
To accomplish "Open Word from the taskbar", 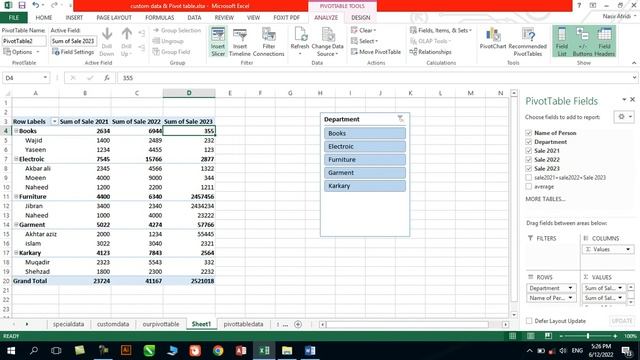I will click(310, 350).
